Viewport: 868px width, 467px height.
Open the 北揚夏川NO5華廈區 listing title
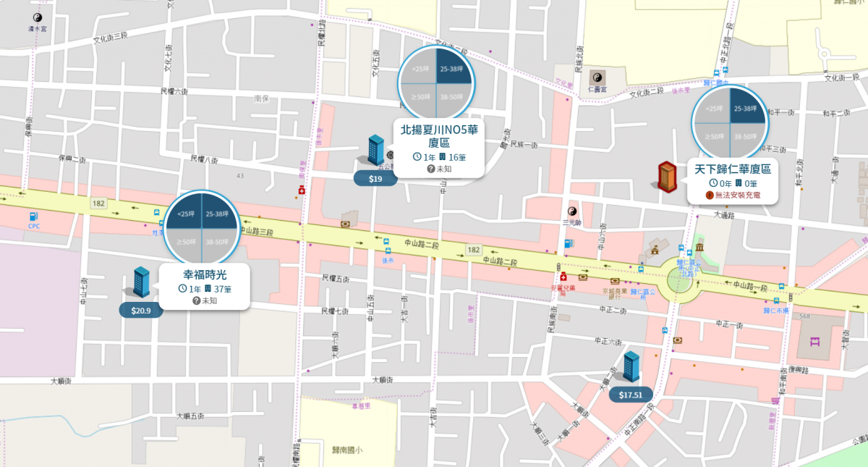coord(440,136)
